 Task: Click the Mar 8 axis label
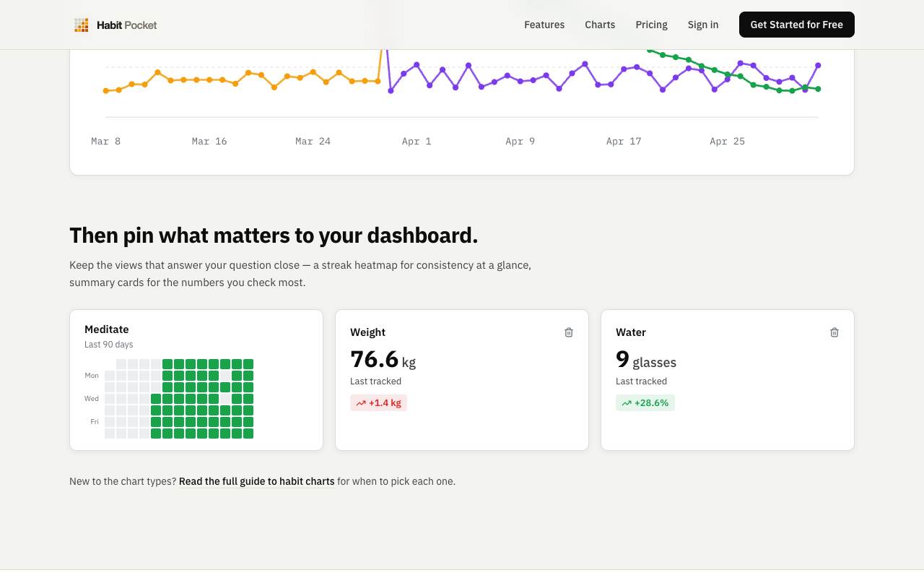(106, 142)
